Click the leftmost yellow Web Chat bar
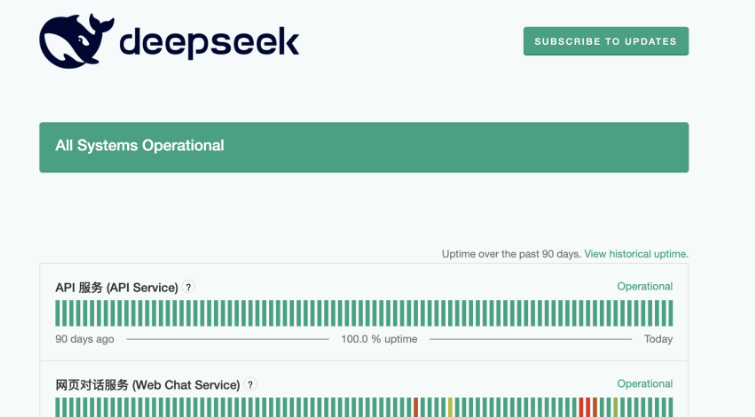This screenshot has width=755, height=417. point(450,407)
